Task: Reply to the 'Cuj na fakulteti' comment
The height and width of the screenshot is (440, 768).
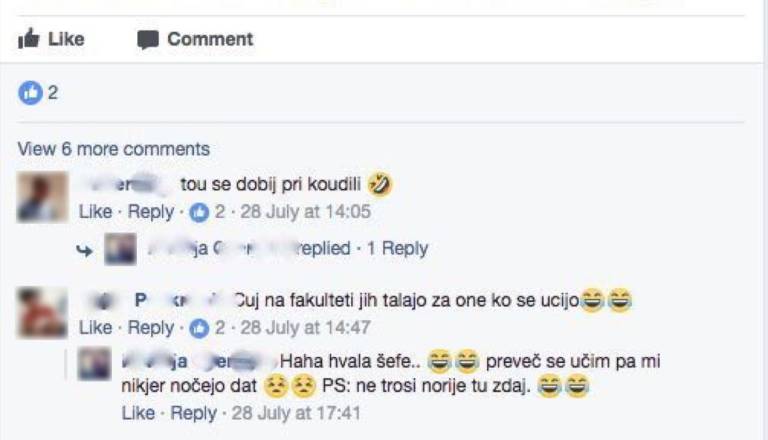Action: pyautogui.click(x=151, y=328)
